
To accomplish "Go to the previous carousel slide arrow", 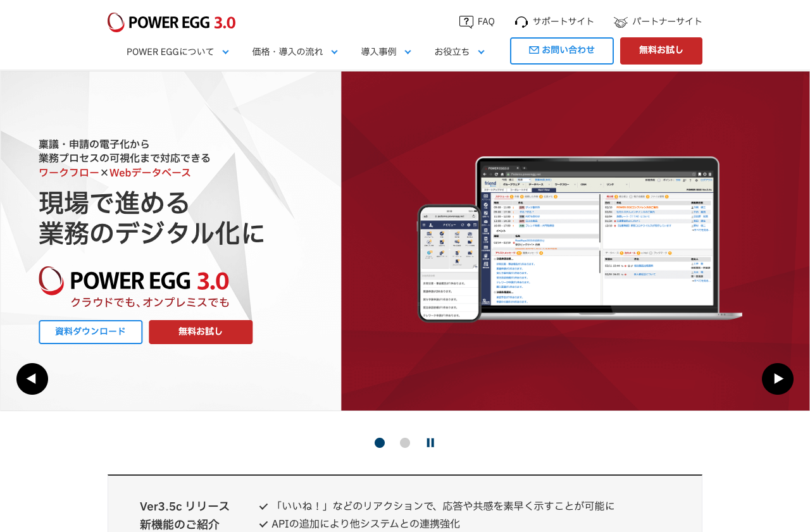I will (32, 379).
